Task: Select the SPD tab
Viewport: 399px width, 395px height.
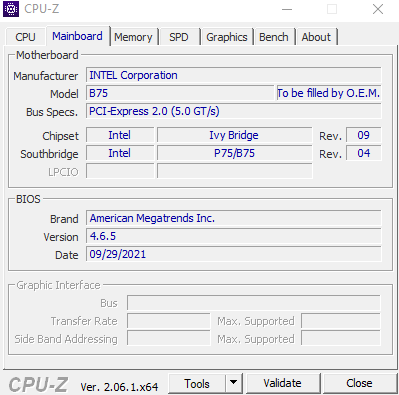Action: tap(179, 37)
